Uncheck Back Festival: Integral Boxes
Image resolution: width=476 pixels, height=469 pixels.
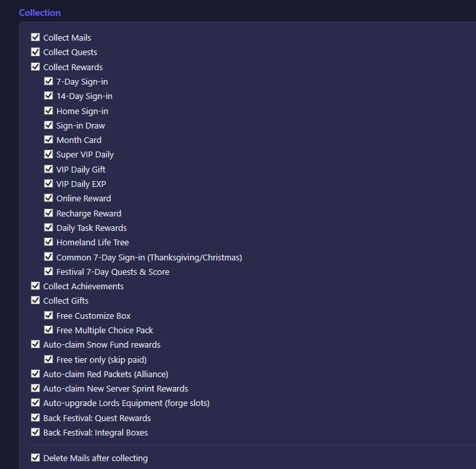coord(35,432)
